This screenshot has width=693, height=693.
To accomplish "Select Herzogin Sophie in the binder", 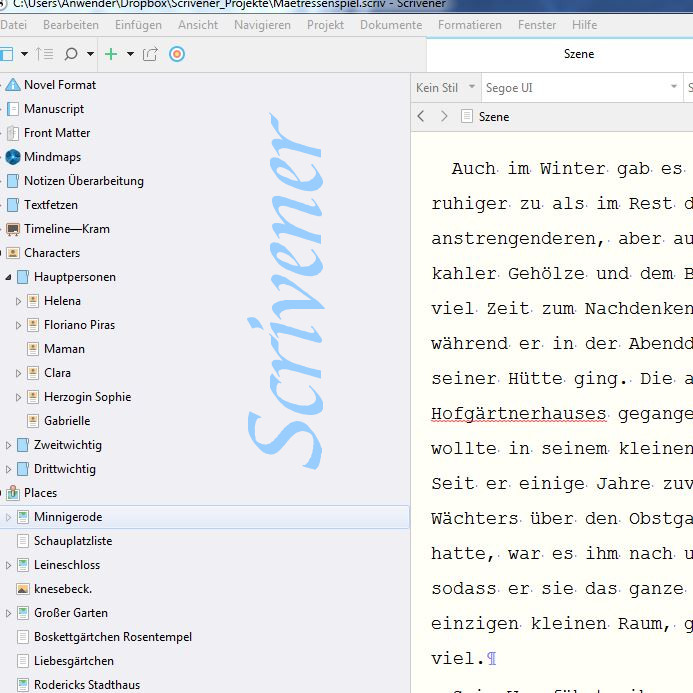I will pos(88,397).
